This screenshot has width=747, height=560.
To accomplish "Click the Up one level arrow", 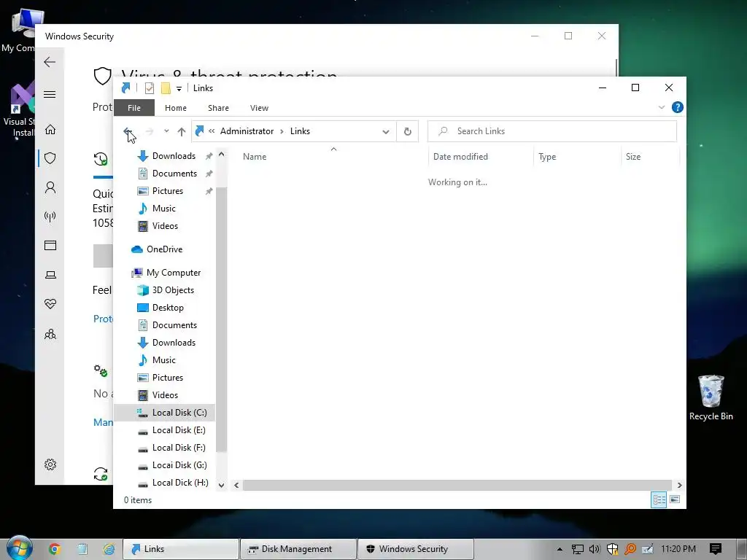I will [x=181, y=131].
